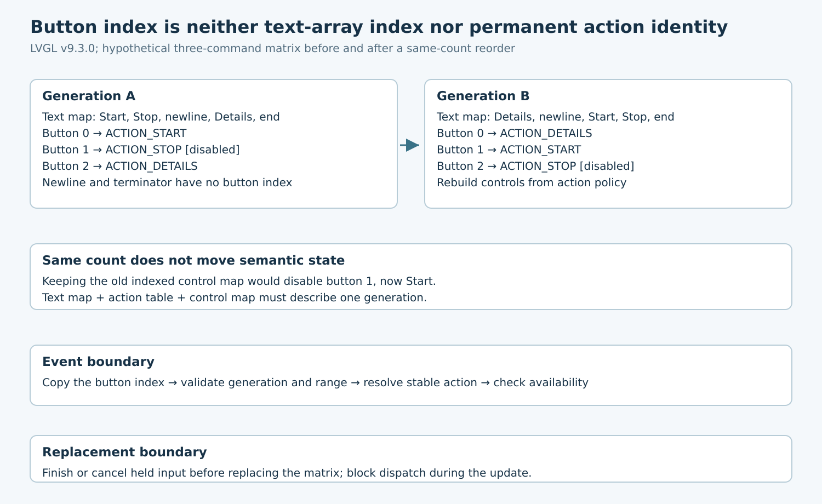The image size is (822, 504).
Task: Click the line 'Button 2 → ACTION_STOP [disabled]'
Action: [x=535, y=166]
